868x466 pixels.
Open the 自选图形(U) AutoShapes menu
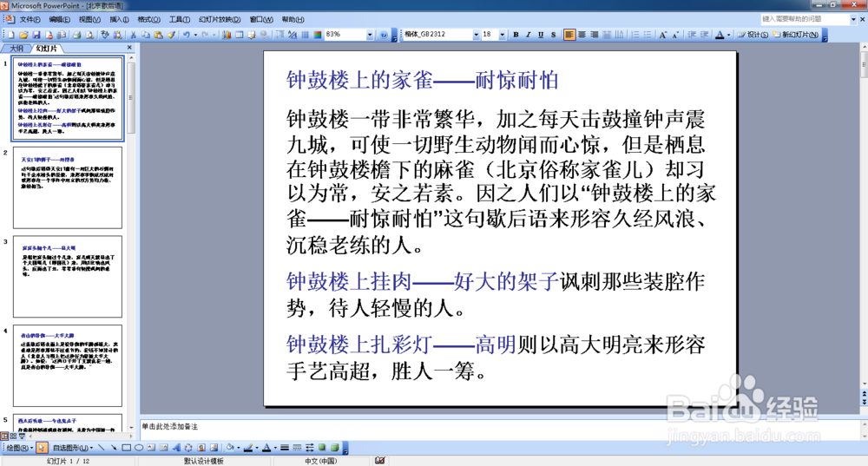click(73, 448)
